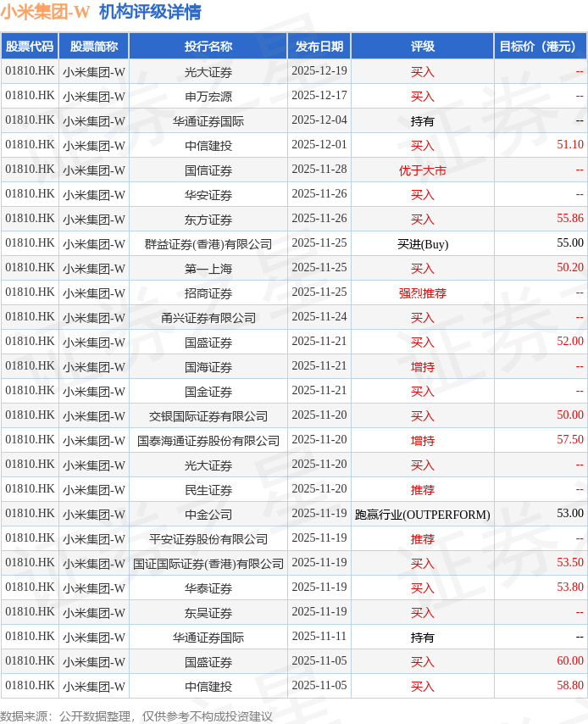
Task: Click the 推荐 rating for 民生证券
Action: pyautogui.click(x=422, y=490)
